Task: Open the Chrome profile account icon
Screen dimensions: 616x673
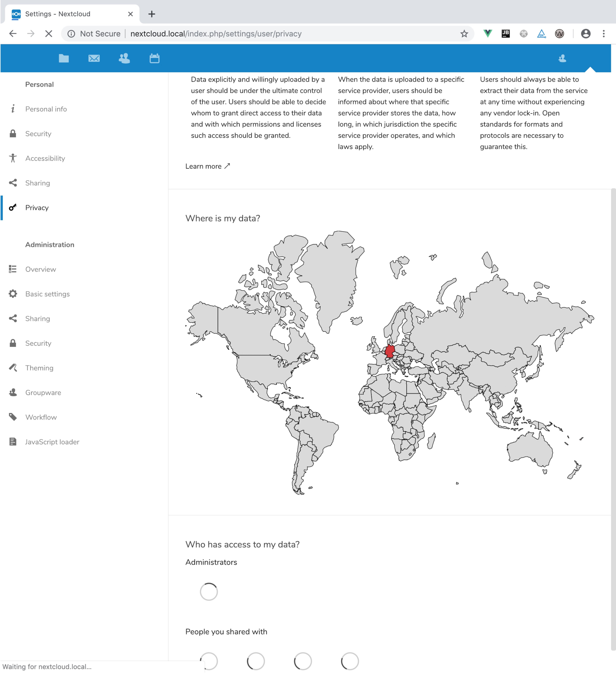Action: (x=585, y=34)
